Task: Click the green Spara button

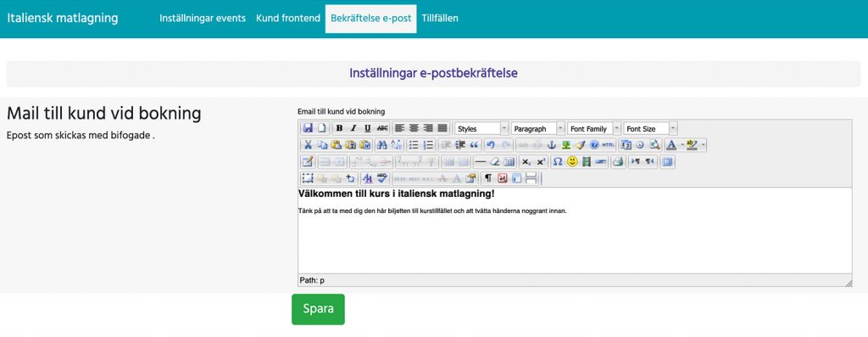Action: (x=319, y=309)
